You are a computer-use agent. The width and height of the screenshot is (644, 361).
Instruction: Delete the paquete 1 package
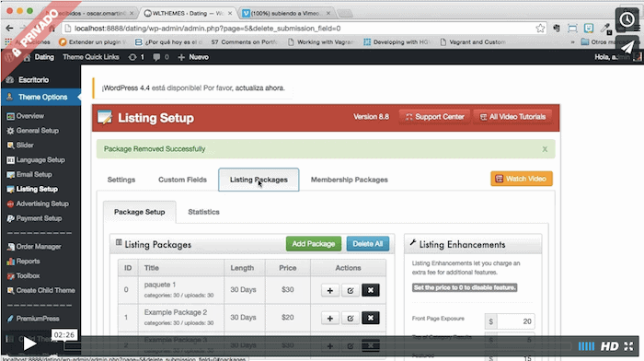tap(371, 290)
